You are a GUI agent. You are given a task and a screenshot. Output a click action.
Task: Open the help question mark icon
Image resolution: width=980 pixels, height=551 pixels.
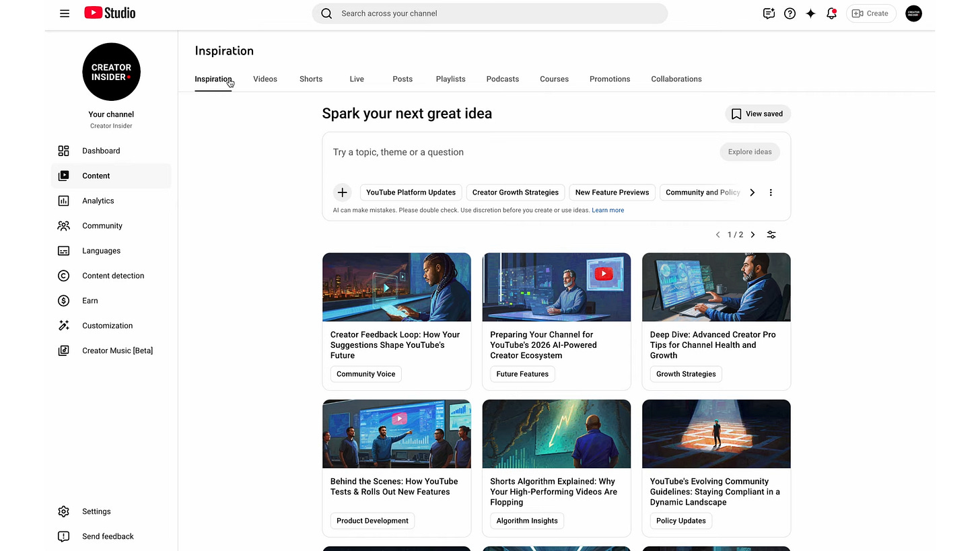[x=790, y=13]
